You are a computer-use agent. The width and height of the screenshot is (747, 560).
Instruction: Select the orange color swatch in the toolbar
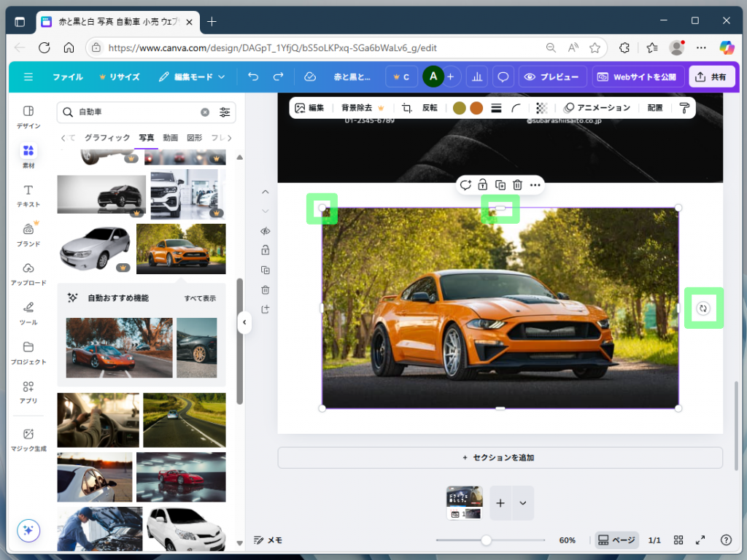pyautogui.click(x=477, y=107)
